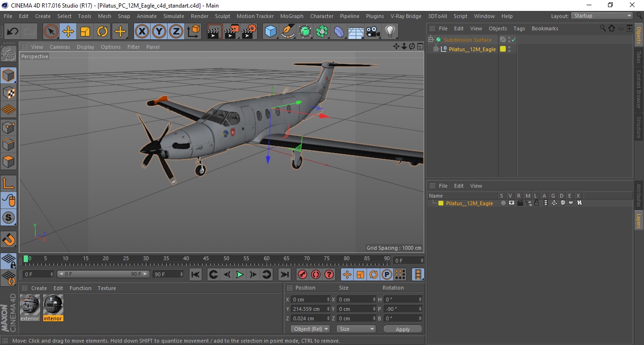644x345 pixels.
Task: Toggle the Enable Snap magnet icon
Action: coord(9,239)
